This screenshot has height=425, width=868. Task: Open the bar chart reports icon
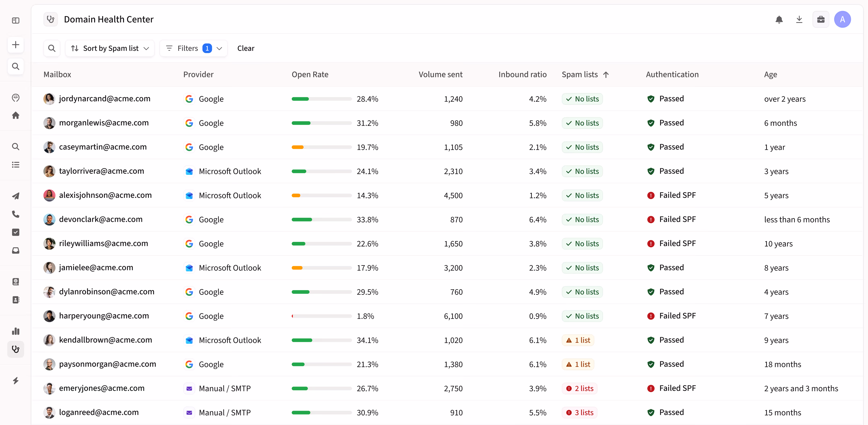pyautogui.click(x=15, y=331)
